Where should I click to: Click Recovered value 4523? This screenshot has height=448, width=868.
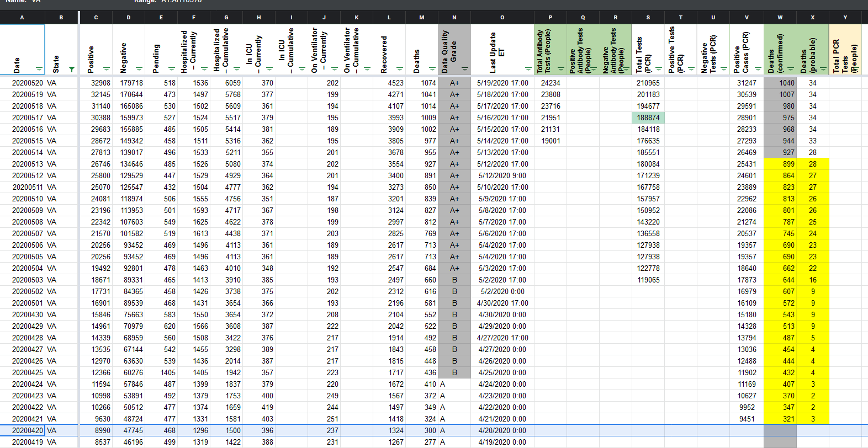[389, 83]
